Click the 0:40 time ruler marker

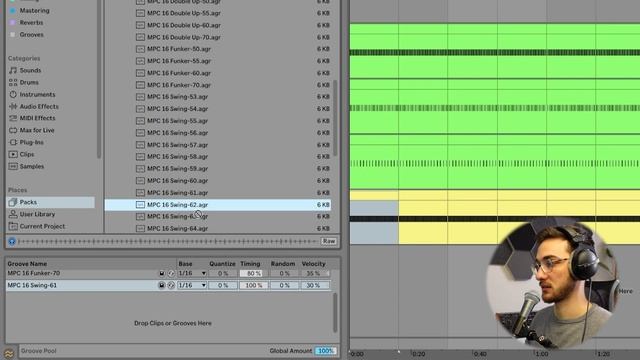[480, 354]
